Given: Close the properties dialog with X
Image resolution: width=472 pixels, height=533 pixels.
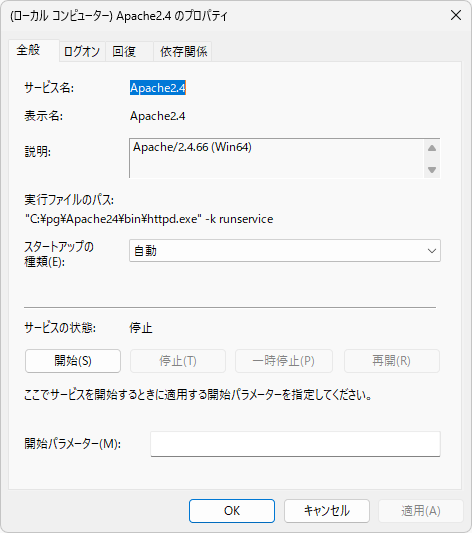Looking at the screenshot, I should click(x=456, y=15).
